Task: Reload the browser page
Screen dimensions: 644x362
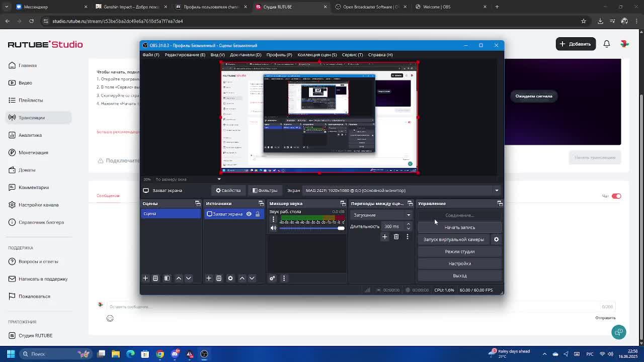Action: pos(31,21)
